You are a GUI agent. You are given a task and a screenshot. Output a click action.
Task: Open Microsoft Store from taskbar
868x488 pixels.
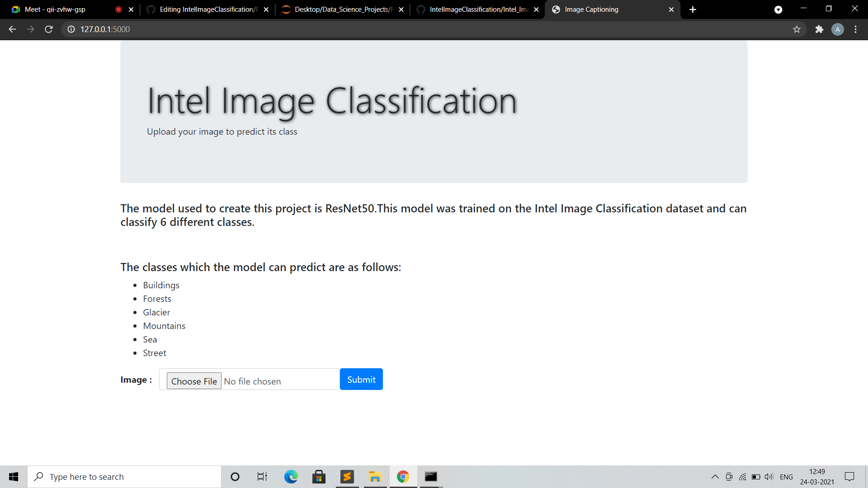[x=319, y=477]
